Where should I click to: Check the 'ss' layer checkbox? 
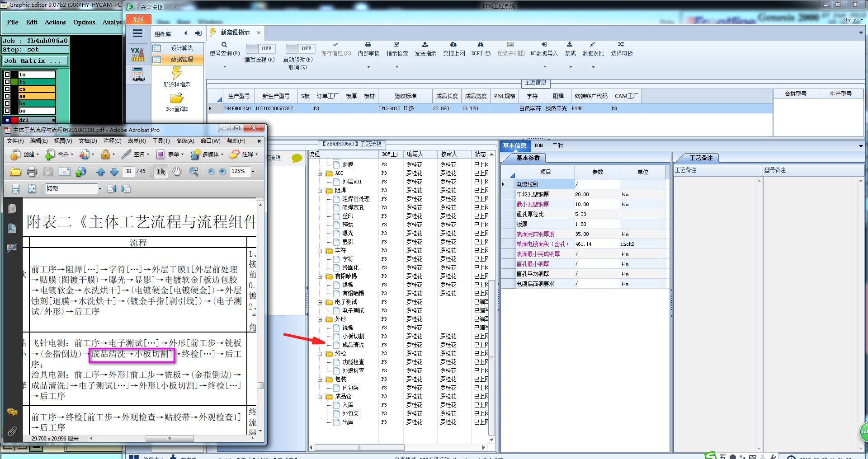7,96
